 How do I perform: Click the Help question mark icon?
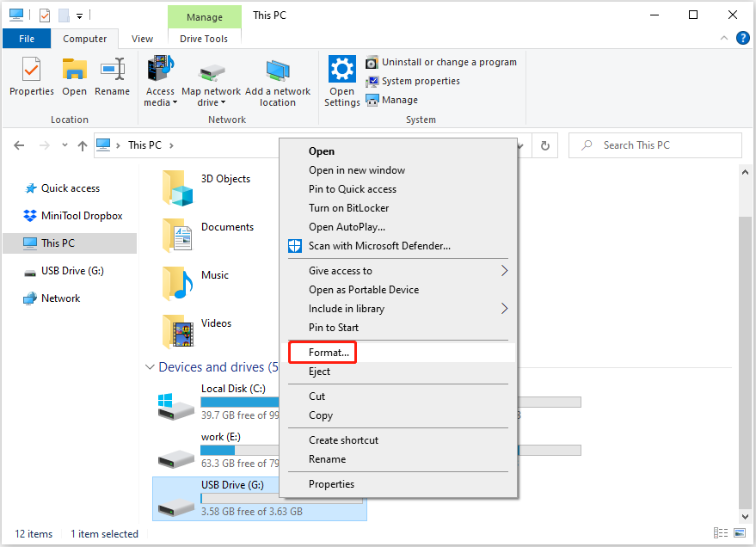click(x=741, y=38)
